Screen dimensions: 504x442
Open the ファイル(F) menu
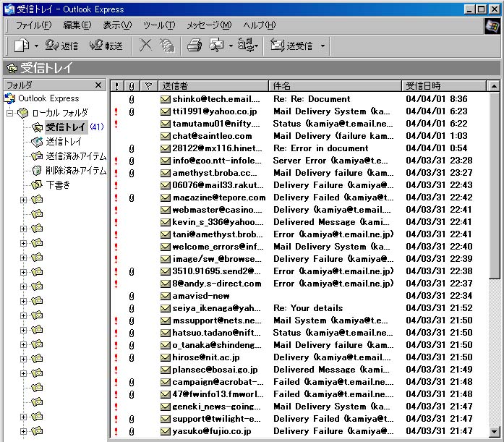pos(33,25)
